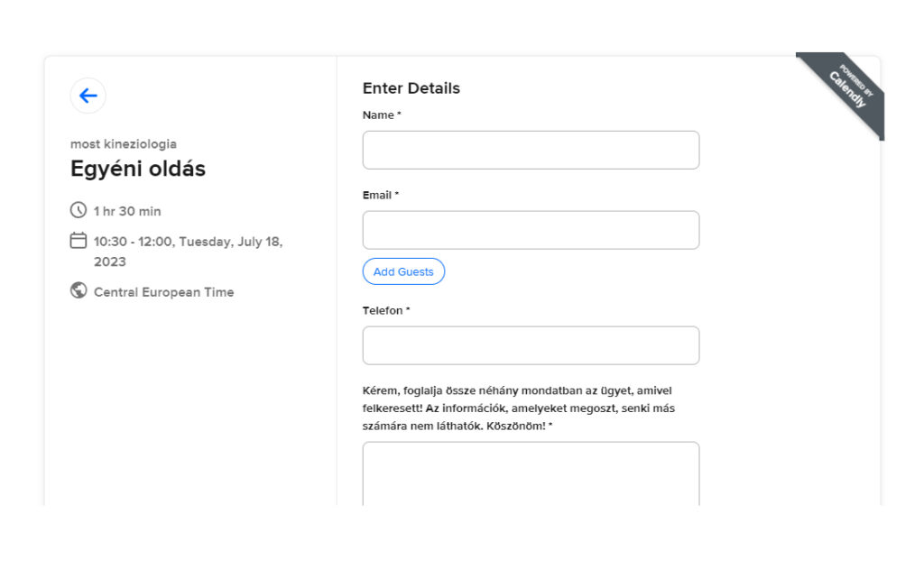Open the Powered by Calendly badge
Screen dimensions: 924x578
coord(846,90)
